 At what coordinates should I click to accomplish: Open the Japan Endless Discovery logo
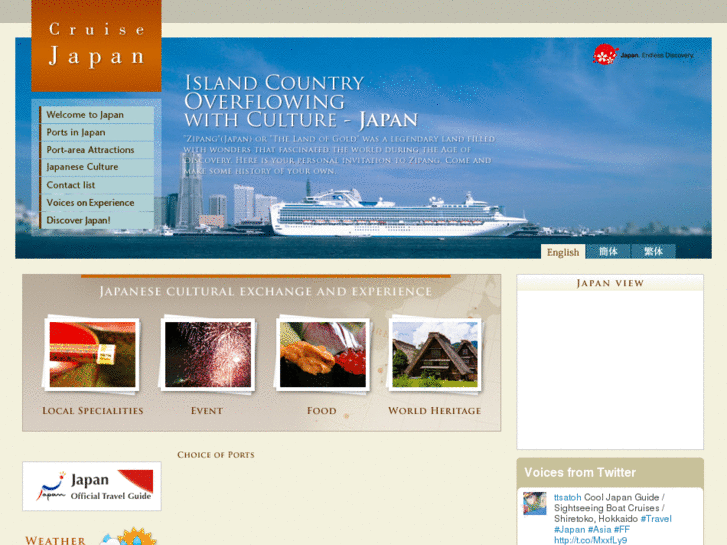(644, 55)
